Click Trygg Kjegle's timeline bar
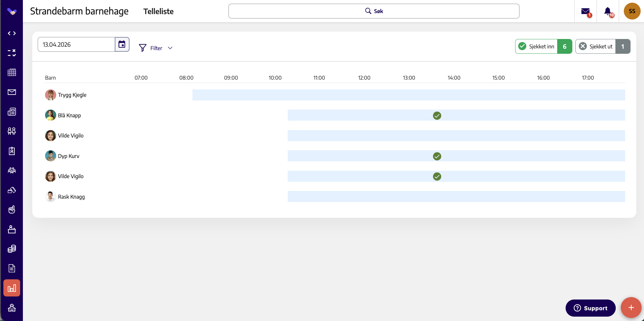Image resolution: width=644 pixels, height=321 pixels. click(x=409, y=95)
